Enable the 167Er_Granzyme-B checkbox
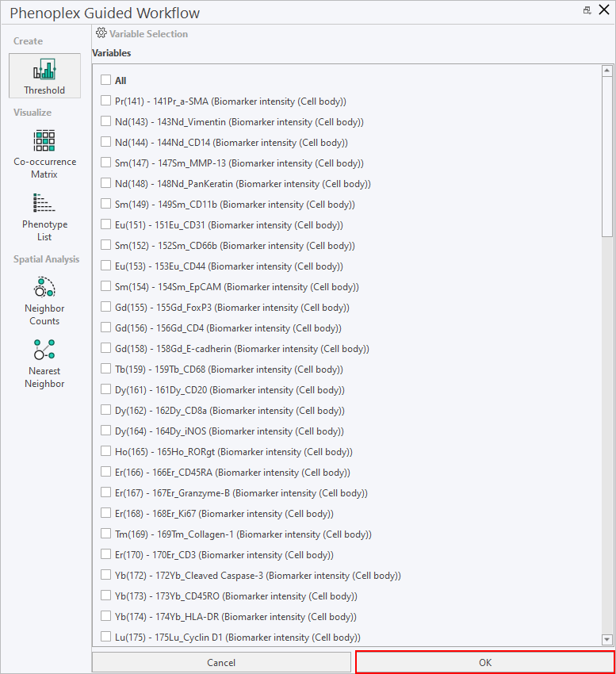The height and width of the screenshot is (674, 616). 105,492
